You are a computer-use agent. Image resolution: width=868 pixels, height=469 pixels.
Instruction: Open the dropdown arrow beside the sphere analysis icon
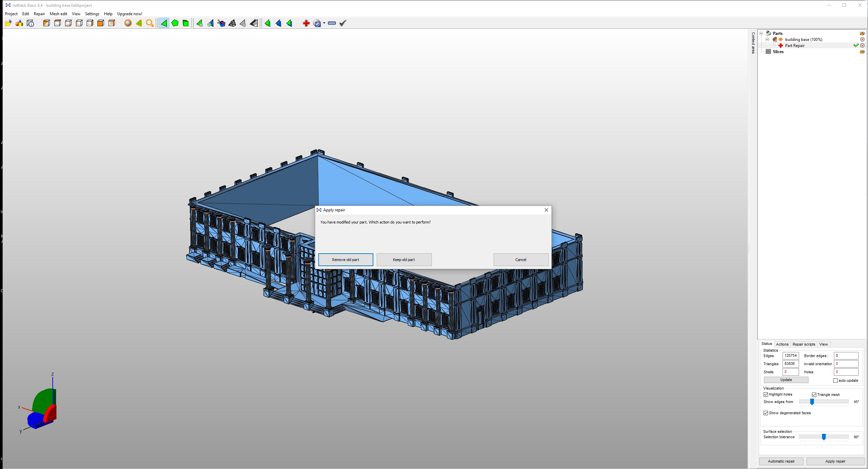(x=324, y=23)
